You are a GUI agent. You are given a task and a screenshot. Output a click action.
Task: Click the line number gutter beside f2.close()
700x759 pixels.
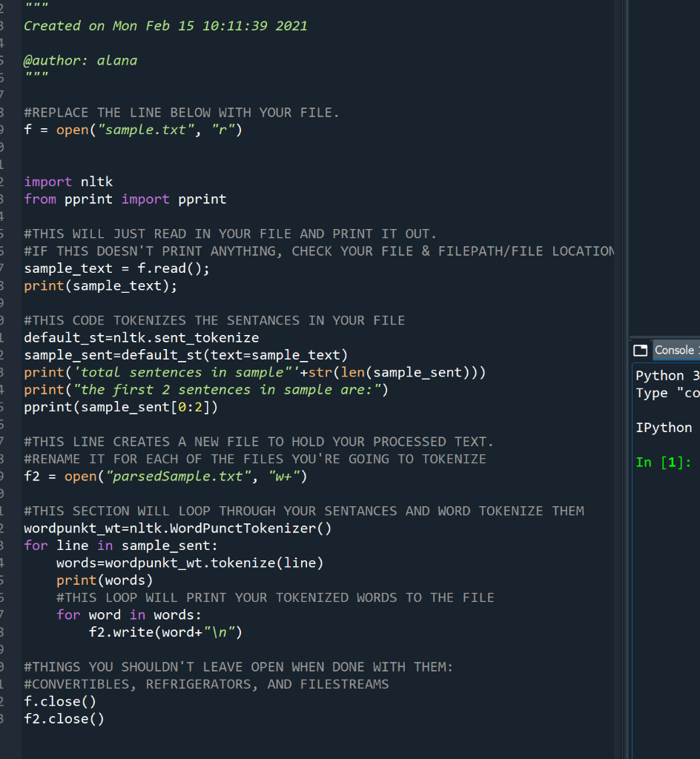[x=9, y=718]
